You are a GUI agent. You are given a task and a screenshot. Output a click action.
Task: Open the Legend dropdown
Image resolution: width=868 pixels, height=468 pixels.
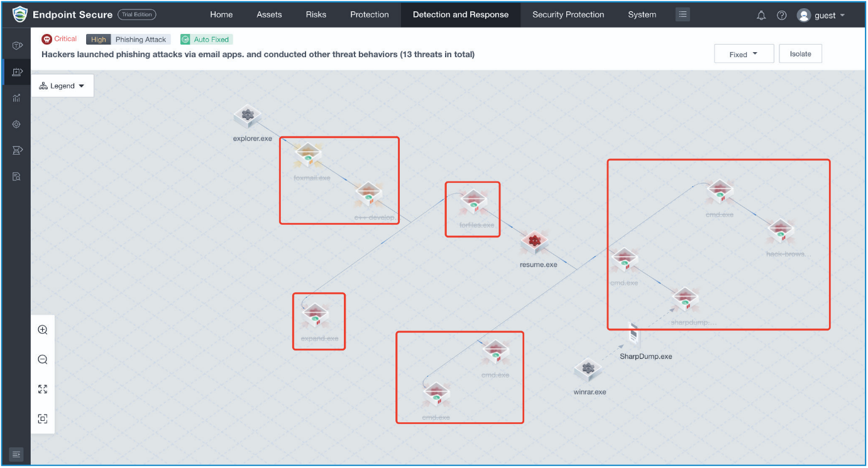pos(62,86)
